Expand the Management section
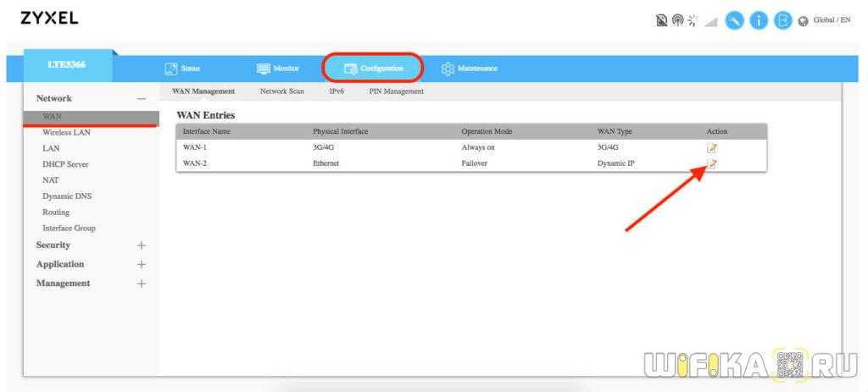868x392 pixels. coord(141,284)
